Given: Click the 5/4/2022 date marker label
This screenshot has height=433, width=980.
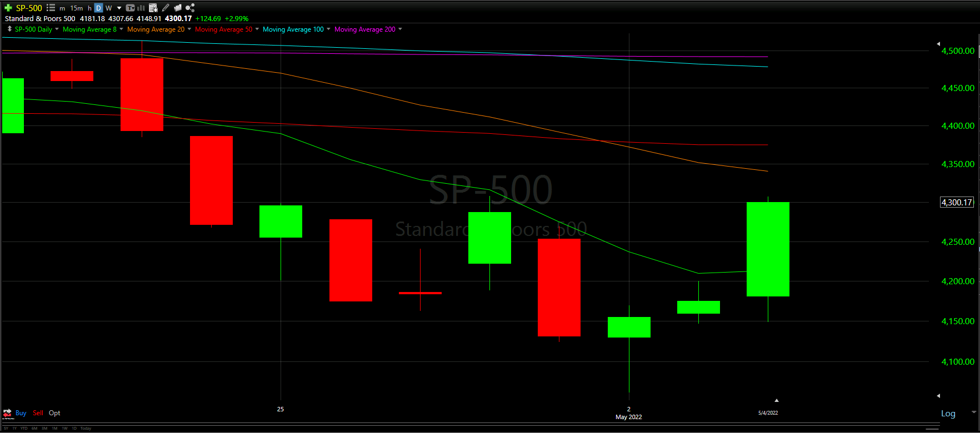Looking at the screenshot, I should [768, 412].
